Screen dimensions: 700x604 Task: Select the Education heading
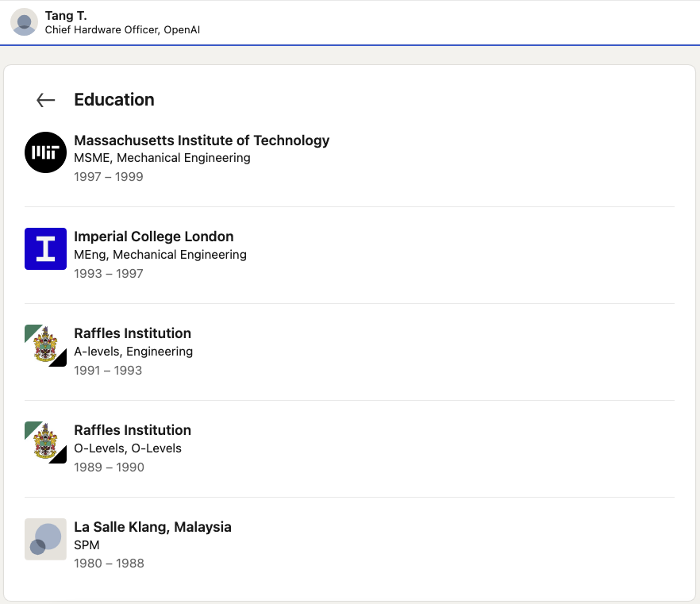point(114,99)
